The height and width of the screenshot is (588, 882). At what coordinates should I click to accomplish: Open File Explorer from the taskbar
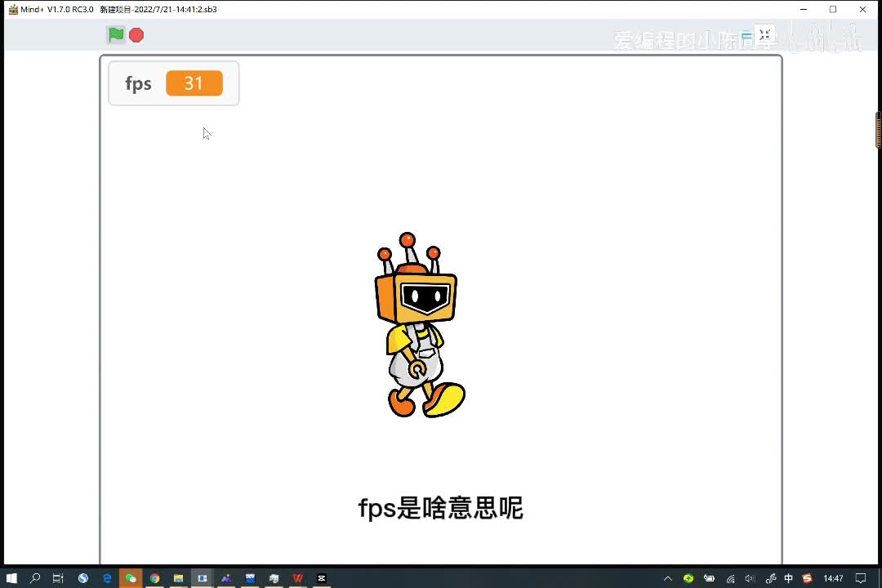[178, 578]
